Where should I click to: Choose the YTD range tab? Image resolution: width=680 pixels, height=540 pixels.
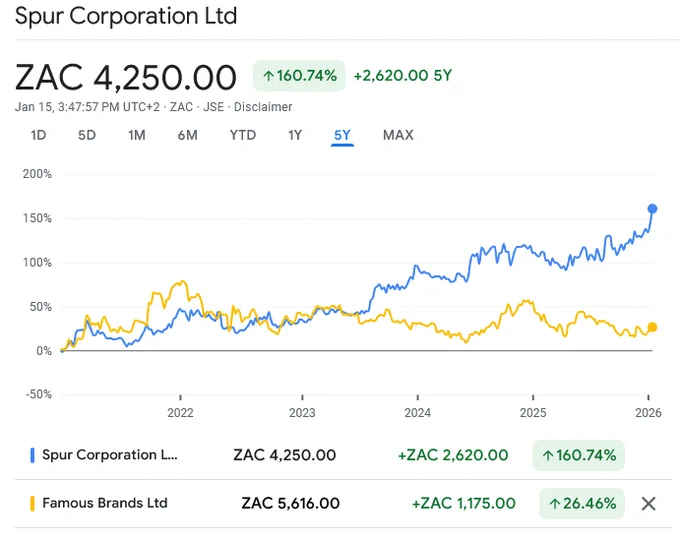point(242,135)
